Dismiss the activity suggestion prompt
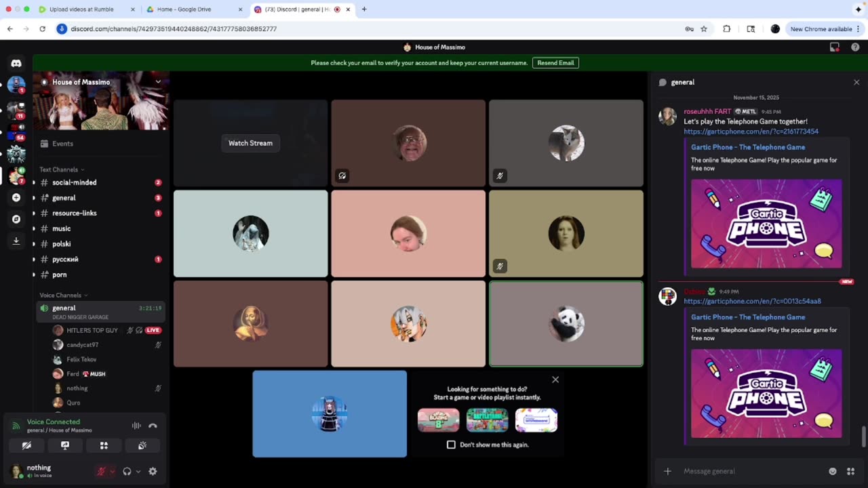Screen dimensions: 868x488 pyautogui.click(x=555, y=380)
